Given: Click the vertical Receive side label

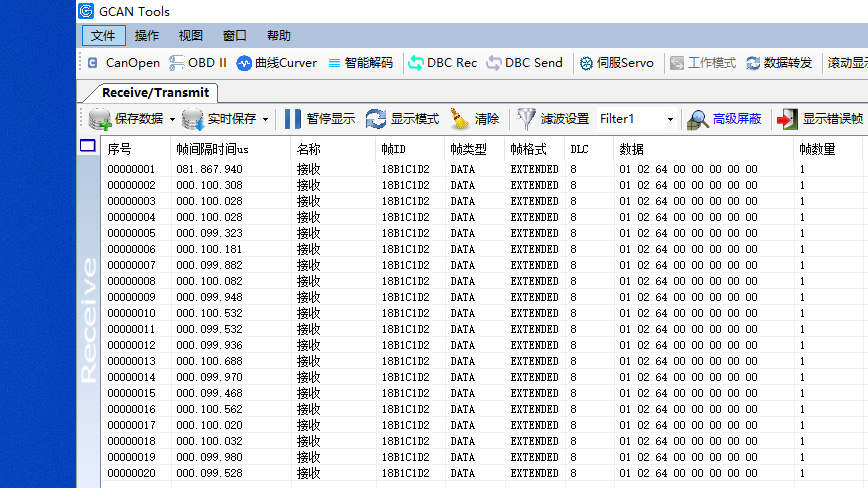Looking at the screenshot, I should pos(89,321).
